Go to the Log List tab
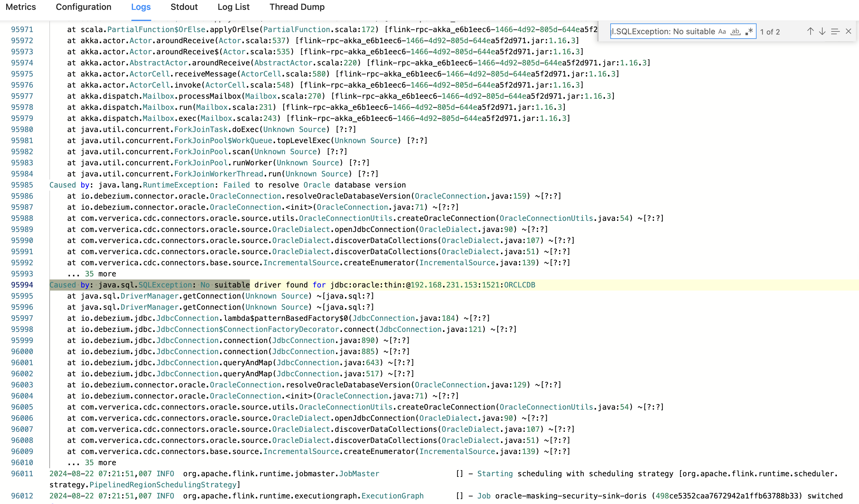Viewport: 859px width, 504px height. [x=234, y=7]
